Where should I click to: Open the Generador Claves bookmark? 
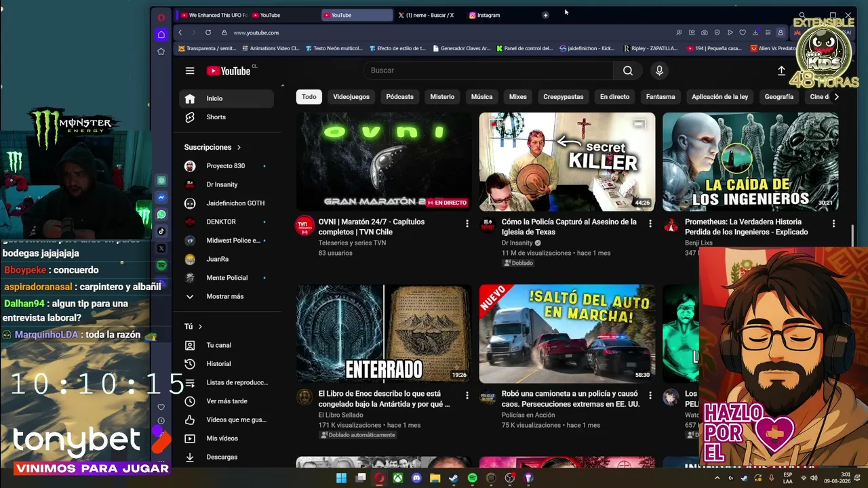click(x=461, y=49)
